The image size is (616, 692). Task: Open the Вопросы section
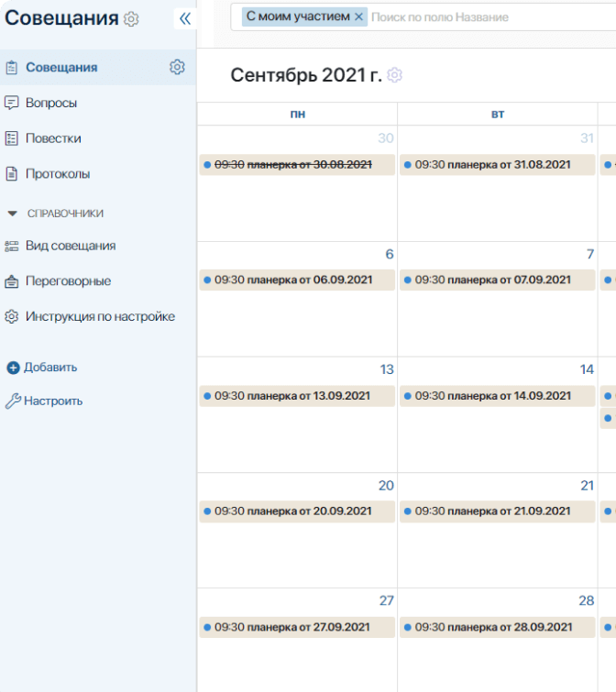tap(51, 103)
